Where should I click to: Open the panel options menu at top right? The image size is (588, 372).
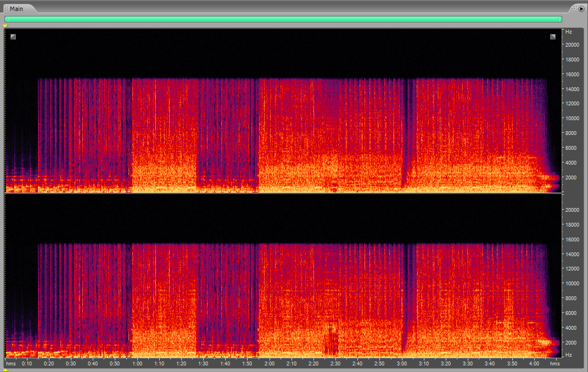tap(581, 9)
